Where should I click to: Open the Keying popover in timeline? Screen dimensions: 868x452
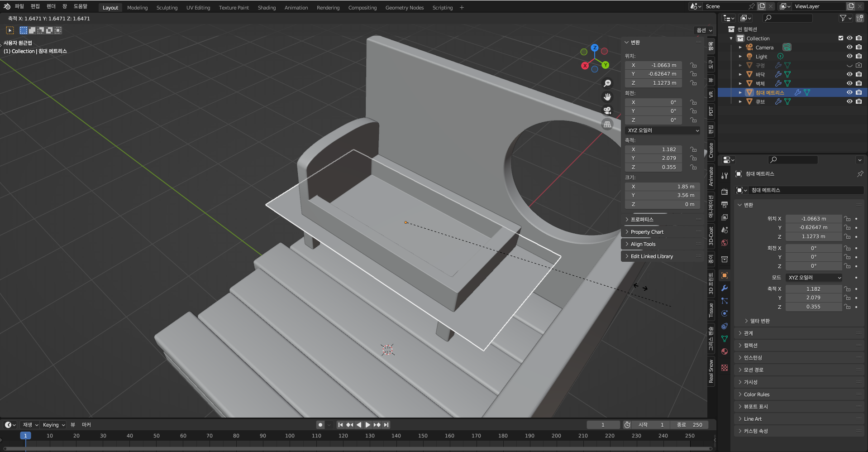53,425
